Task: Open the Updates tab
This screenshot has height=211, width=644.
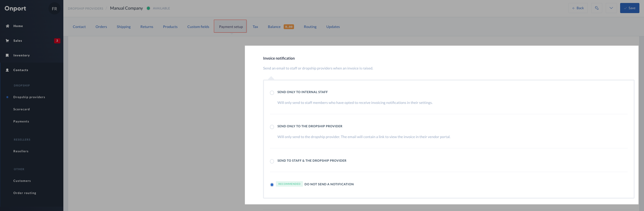Action: 333,27
